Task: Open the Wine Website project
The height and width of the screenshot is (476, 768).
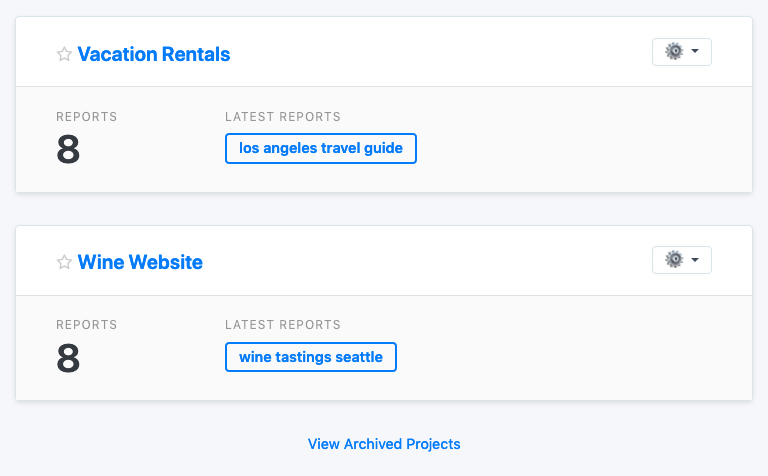Action: click(x=140, y=262)
